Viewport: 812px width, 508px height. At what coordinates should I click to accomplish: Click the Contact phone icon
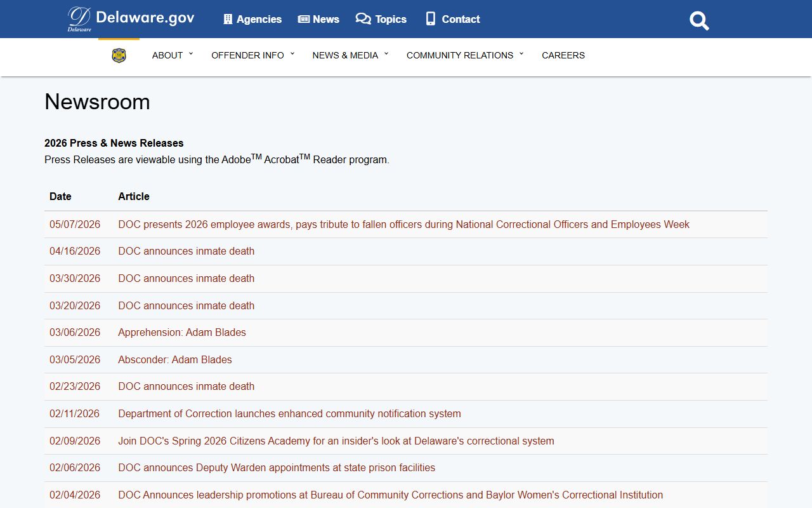coord(431,19)
